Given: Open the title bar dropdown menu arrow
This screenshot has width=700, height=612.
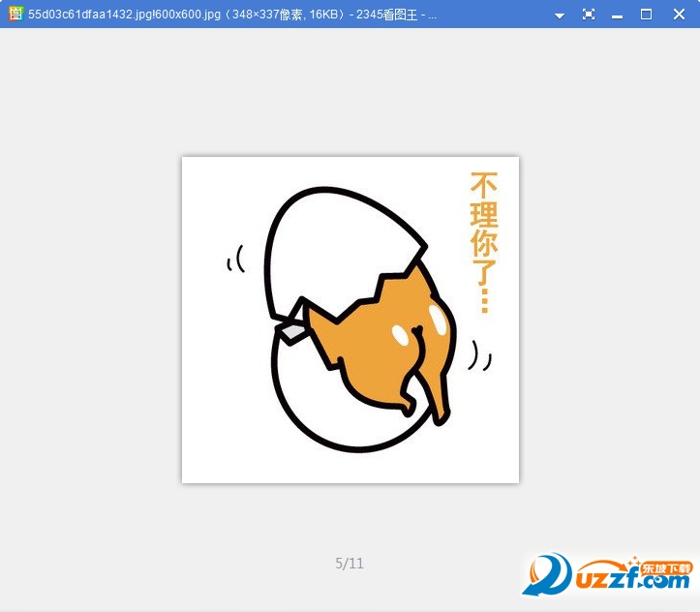Looking at the screenshot, I should (x=560, y=15).
